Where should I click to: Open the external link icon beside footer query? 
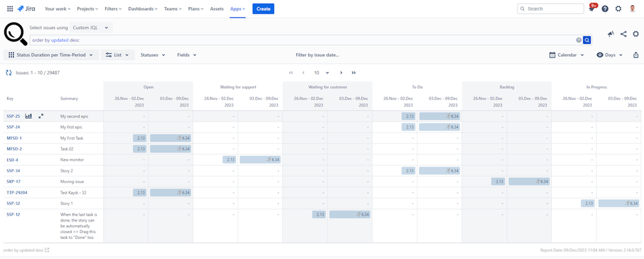(x=47, y=250)
